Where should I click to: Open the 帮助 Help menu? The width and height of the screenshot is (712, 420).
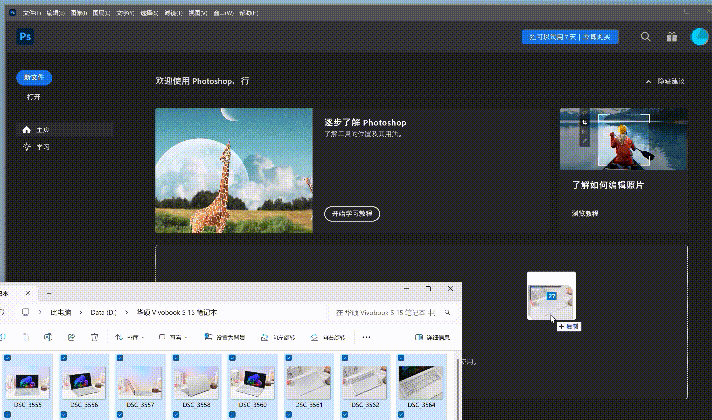(x=248, y=13)
